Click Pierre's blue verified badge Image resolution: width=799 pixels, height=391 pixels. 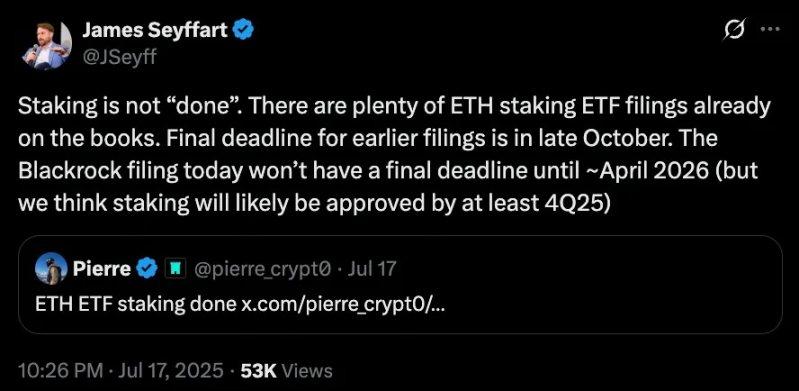(x=148, y=268)
